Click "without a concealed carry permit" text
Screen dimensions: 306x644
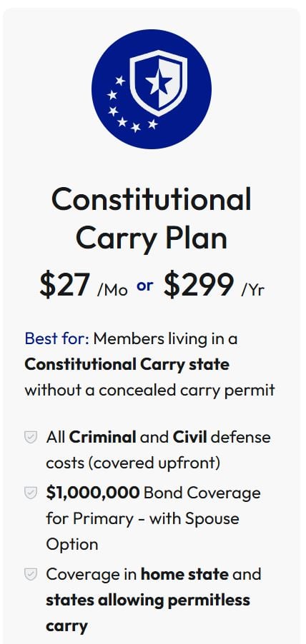[149, 390]
